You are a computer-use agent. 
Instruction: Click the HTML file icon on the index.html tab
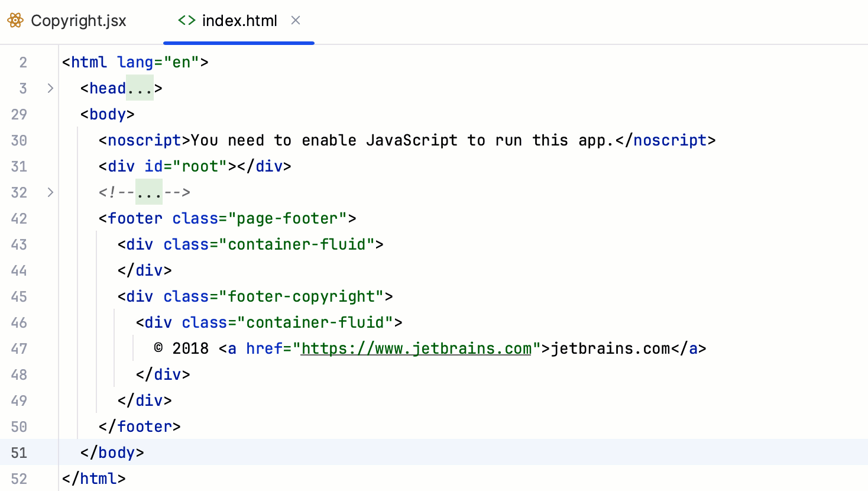(186, 20)
